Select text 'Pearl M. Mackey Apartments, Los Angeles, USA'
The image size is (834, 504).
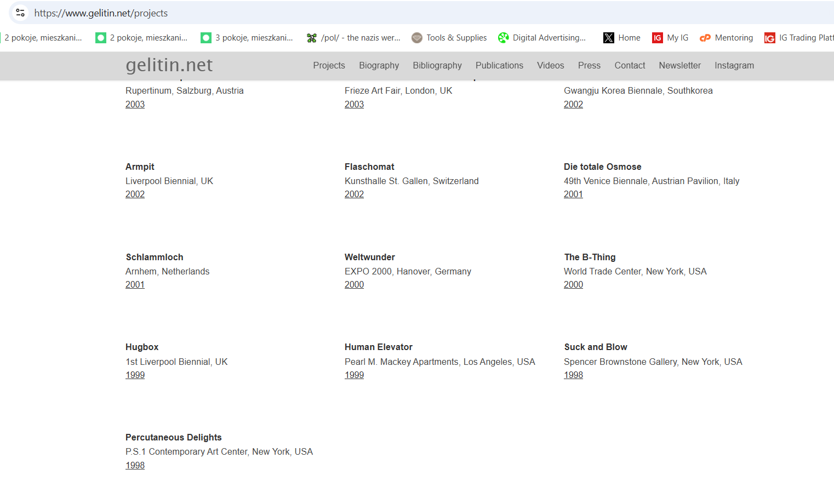click(x=440, y=362)
